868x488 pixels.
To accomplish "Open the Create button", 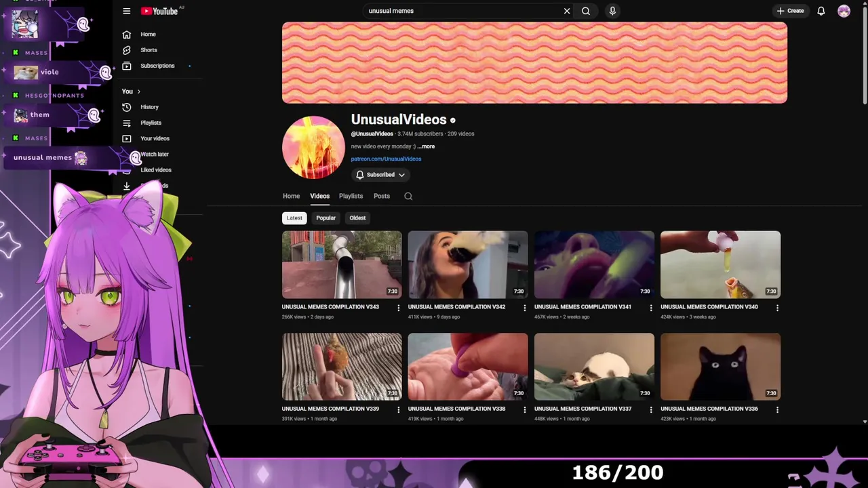I will click(x=790, y=11).
